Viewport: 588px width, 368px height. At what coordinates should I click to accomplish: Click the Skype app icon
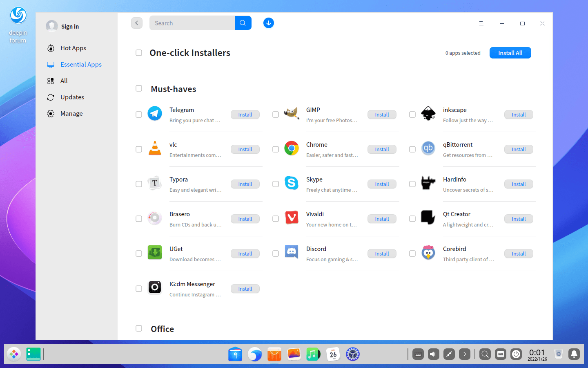click(x=292, y=183)
